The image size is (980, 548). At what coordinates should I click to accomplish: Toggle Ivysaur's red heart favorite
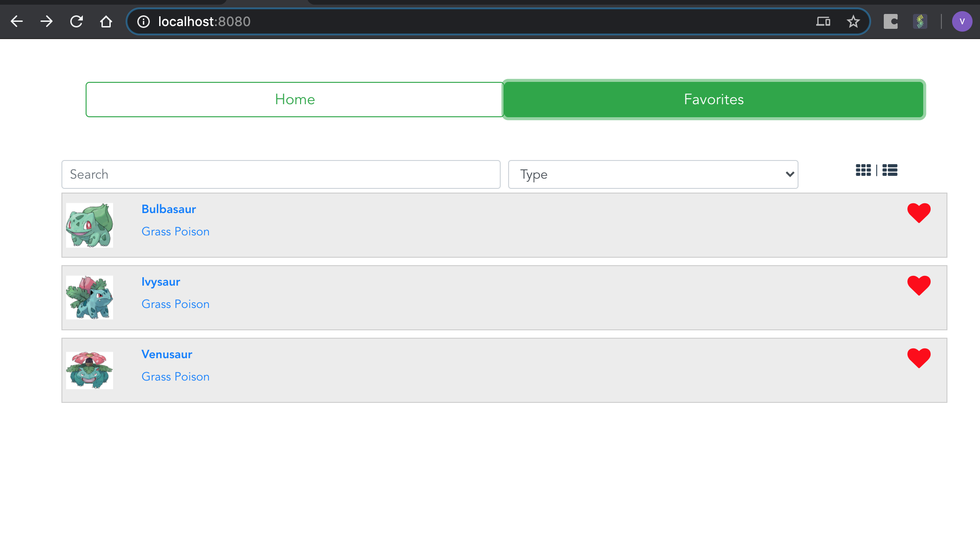919,286
